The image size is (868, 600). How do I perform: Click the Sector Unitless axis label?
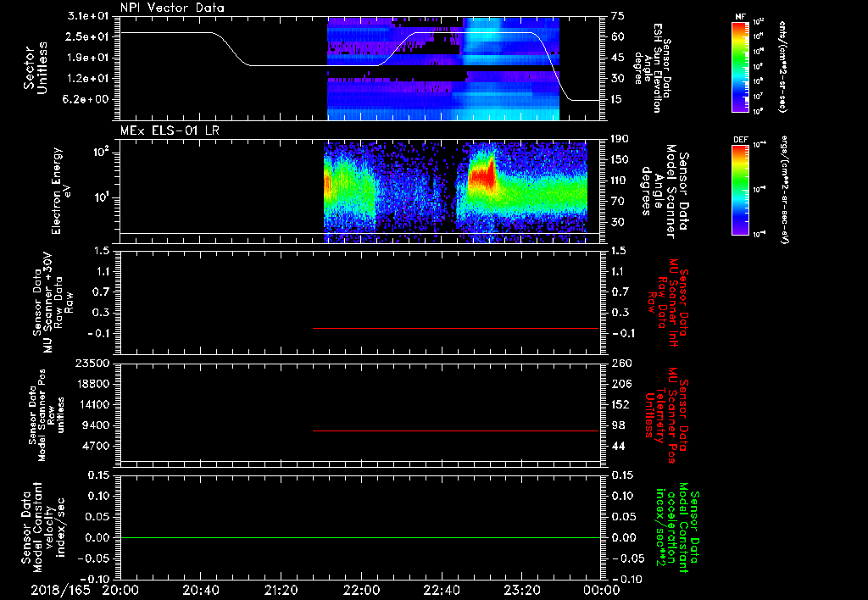tap(36, 68)
